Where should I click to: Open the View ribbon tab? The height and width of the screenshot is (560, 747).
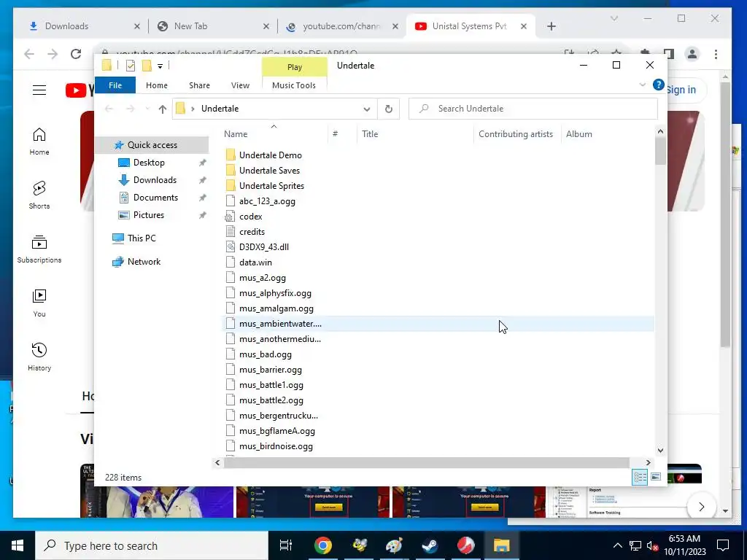[x=240, y=85]
